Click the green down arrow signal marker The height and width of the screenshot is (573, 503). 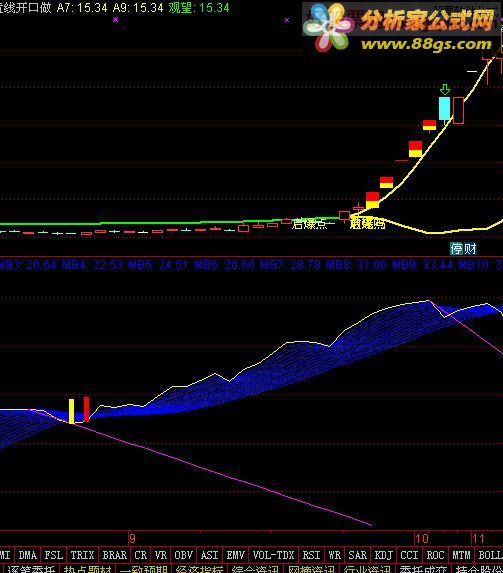coord(445,90)
